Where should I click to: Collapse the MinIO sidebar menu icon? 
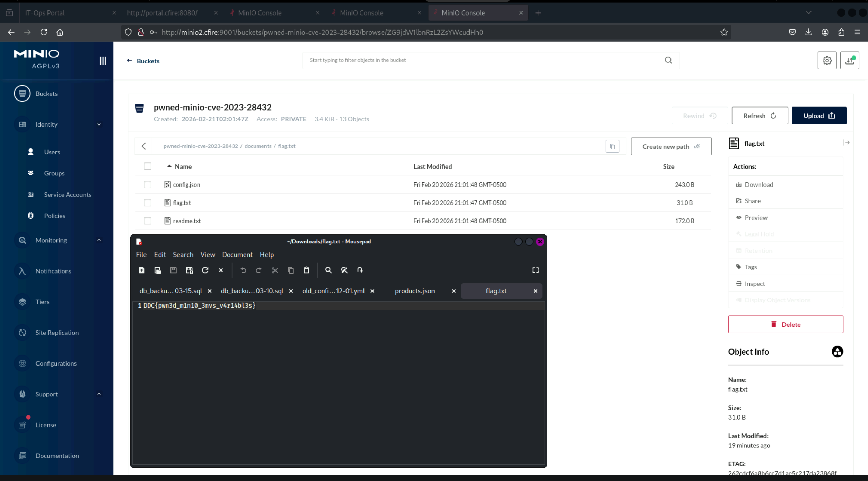[103, 61]
